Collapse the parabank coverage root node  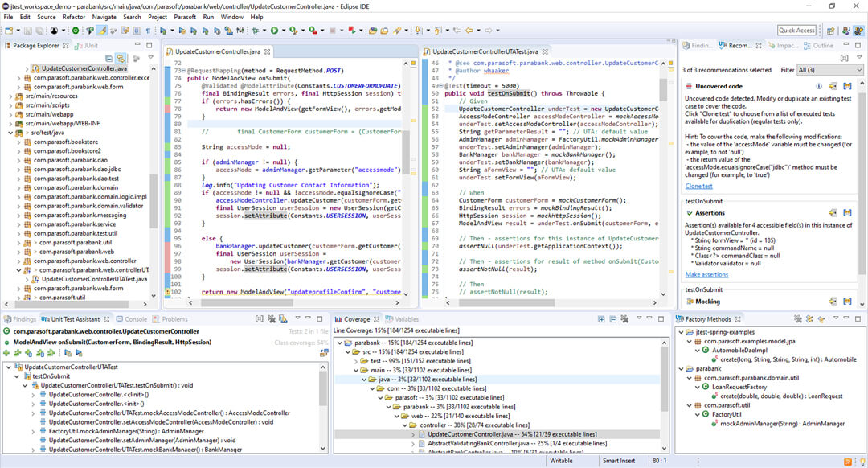pos(340,343)
